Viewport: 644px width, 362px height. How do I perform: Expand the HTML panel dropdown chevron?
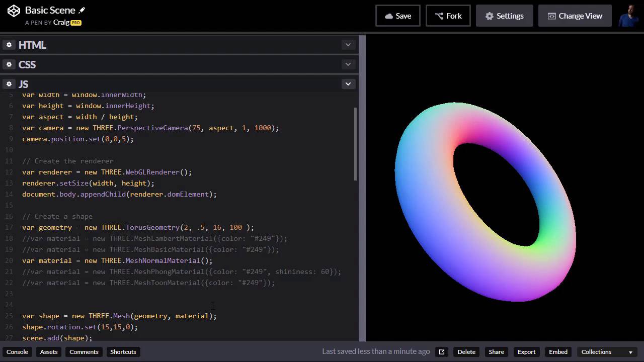(x=348, y=45)
